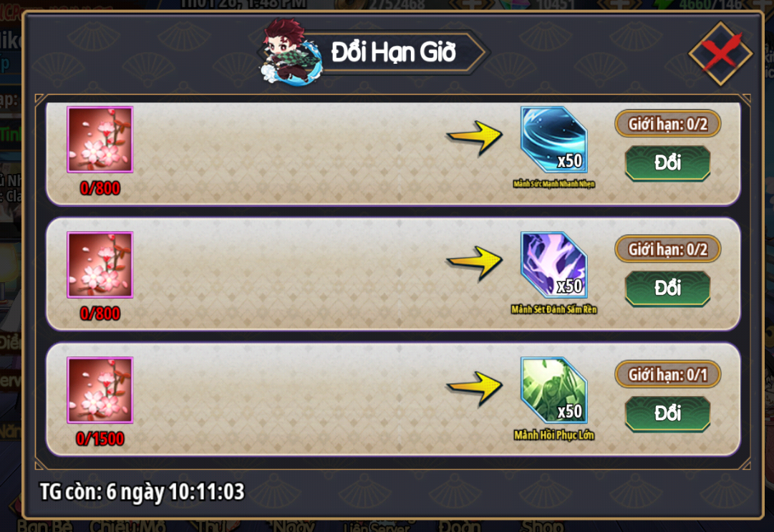Select the blue Mảnh Sức Mạnh Nhanh Nhẹn shard

[554, 140]
